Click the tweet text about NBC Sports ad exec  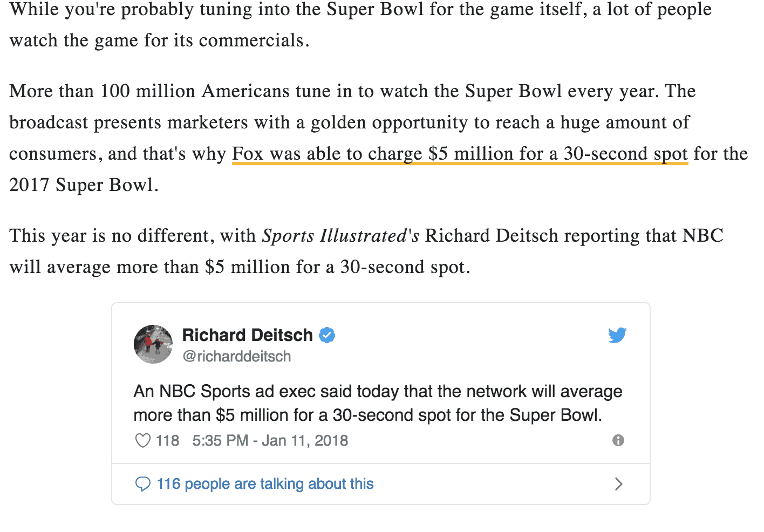378,403
